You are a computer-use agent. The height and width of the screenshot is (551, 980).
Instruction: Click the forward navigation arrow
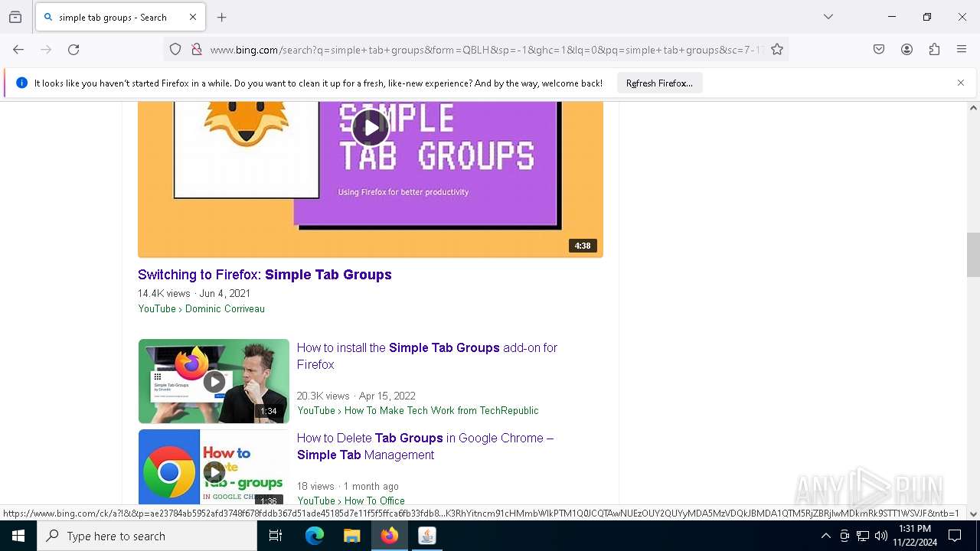(46, 50)
